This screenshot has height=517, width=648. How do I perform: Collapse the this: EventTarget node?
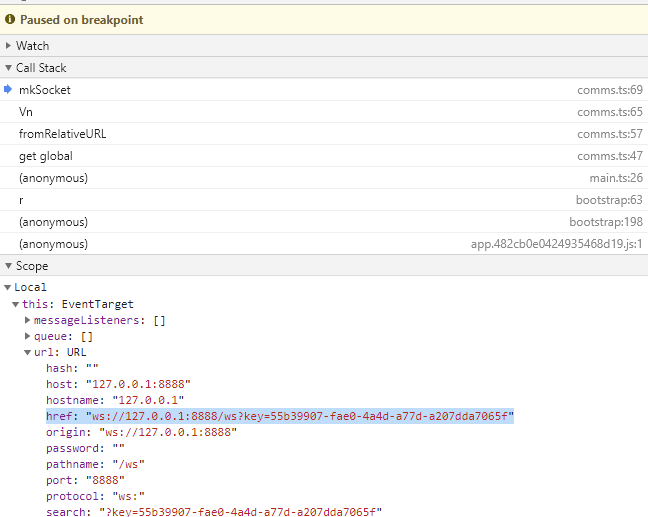click(16, 305)
